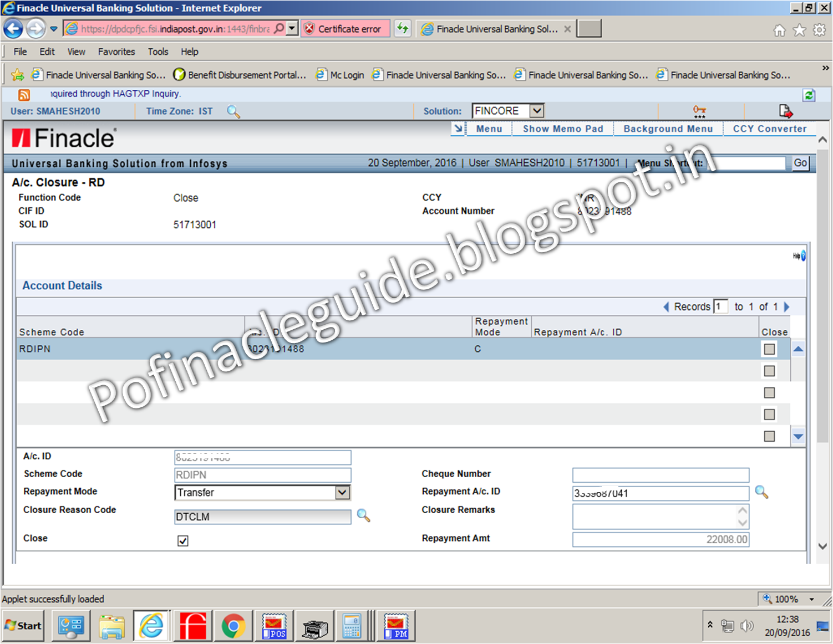Screen dimensions: 833x644
Task: Open the Favorites menu
Action: tap(116, 51)
